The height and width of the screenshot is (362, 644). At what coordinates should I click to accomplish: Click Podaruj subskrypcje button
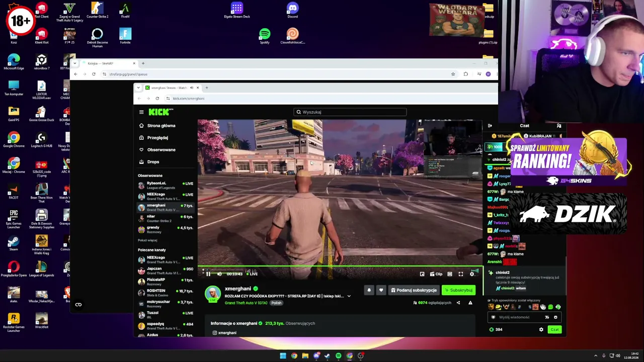414,290
